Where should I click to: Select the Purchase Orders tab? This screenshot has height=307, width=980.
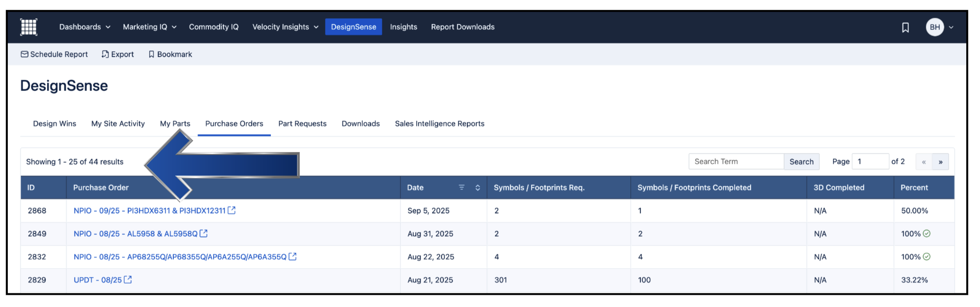click(234, 124)
